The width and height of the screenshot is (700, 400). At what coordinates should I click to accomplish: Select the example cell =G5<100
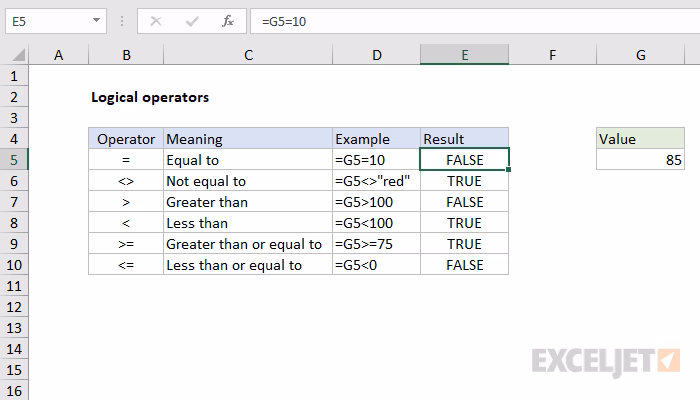(376, 223)
